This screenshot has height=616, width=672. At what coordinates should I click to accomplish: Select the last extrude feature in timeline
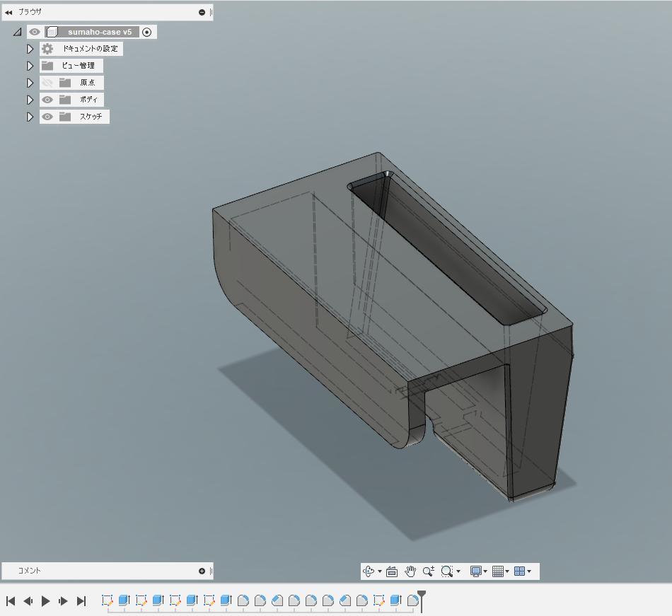point(395,600)
